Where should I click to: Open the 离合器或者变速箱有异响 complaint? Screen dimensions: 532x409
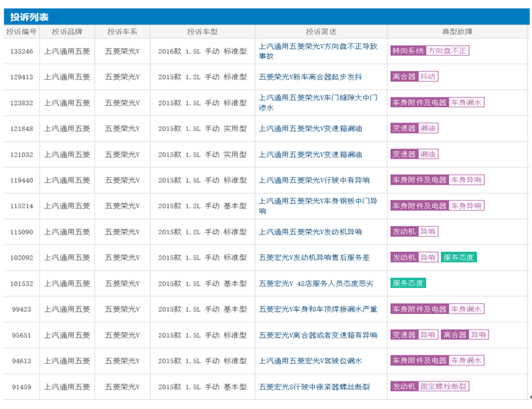[317, 335]
